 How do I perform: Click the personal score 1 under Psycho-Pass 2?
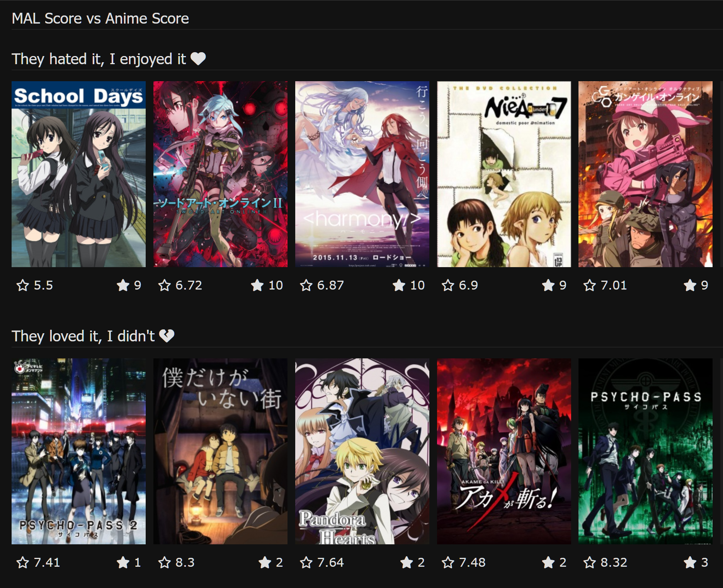click(x=138, y=562)
